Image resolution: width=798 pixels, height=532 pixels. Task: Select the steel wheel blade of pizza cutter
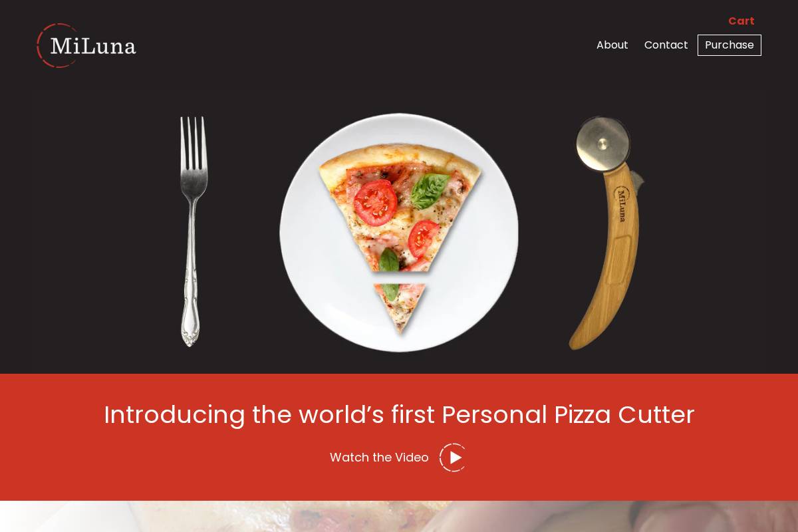pos(602,144)
